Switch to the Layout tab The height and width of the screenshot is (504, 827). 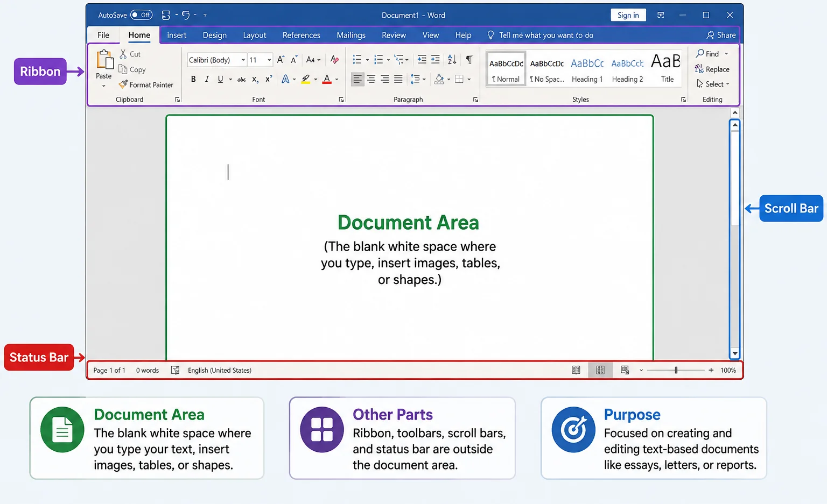pyautogui.click(x=255, y=35)
